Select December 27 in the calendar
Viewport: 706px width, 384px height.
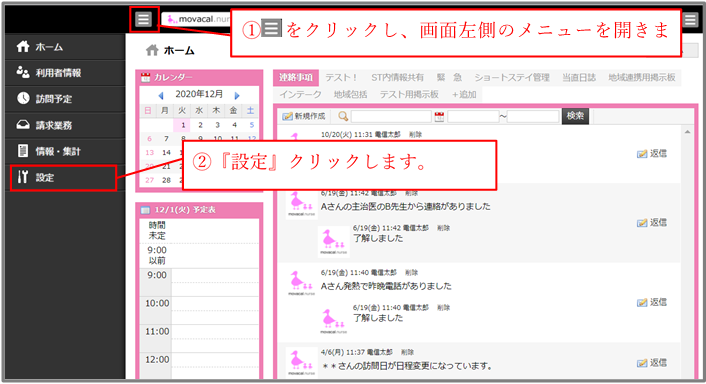pos(149,180)
